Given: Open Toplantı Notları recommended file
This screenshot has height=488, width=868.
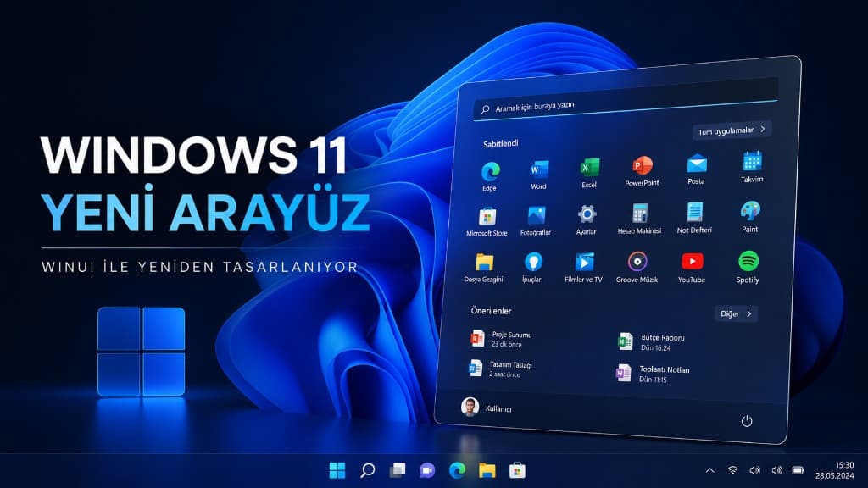Looking at the screenshot, I should click(653, 373).
